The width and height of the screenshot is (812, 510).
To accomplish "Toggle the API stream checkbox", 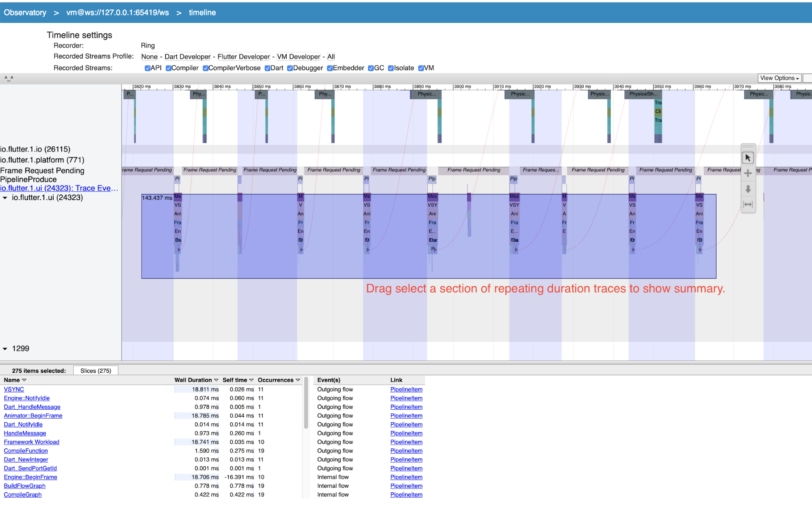I will coord(147,68).
